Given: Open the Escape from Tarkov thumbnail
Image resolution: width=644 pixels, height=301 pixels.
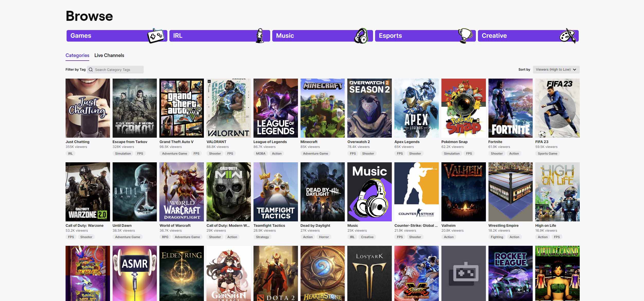Looking at the screenshot, I should coord(134,108).
